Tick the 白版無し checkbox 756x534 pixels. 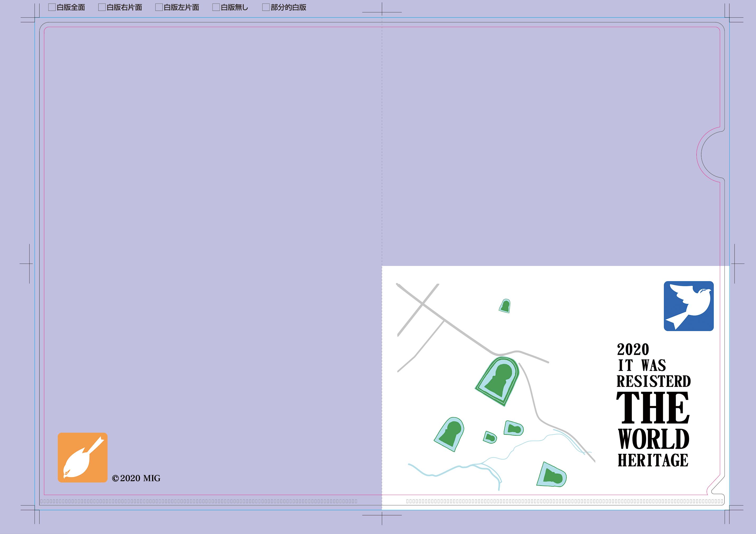point(216,7)
